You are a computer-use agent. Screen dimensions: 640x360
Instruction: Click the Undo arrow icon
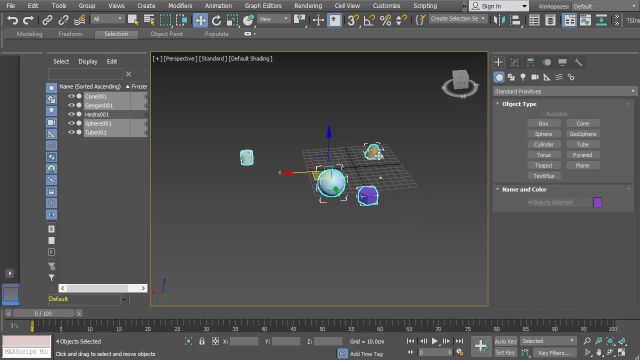point(12,20)
